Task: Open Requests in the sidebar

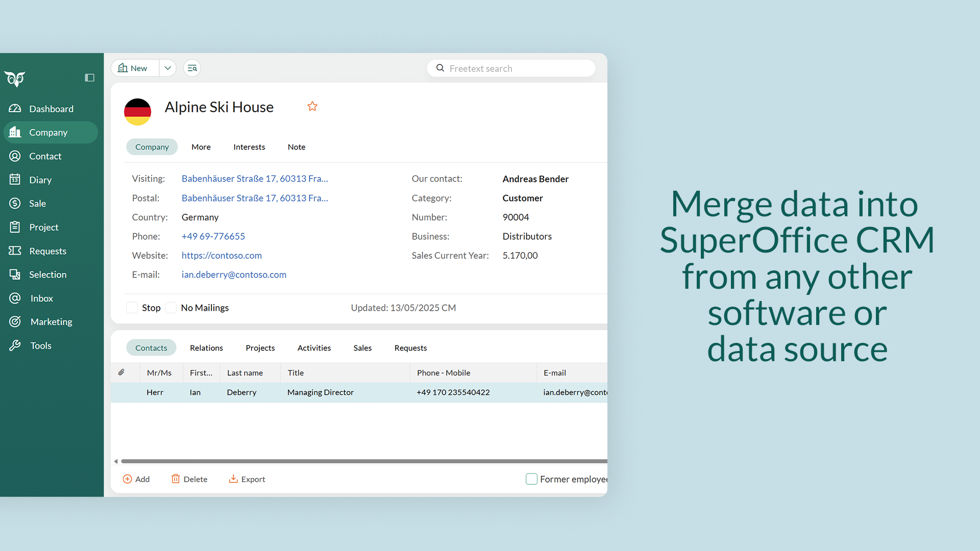Action: 51,251
